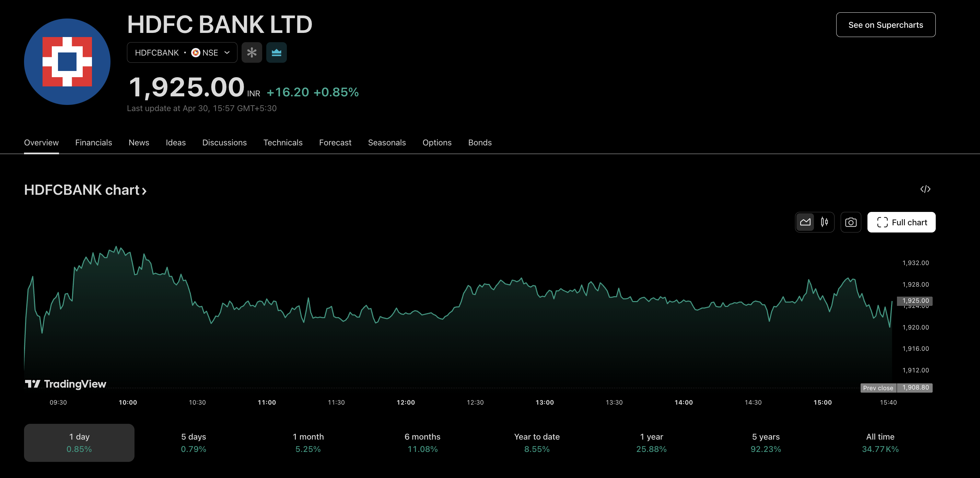Image resolution: width=980 pixels, height=478 pixels.
Task: Switch to area chart style
Action: coord(805,222)
